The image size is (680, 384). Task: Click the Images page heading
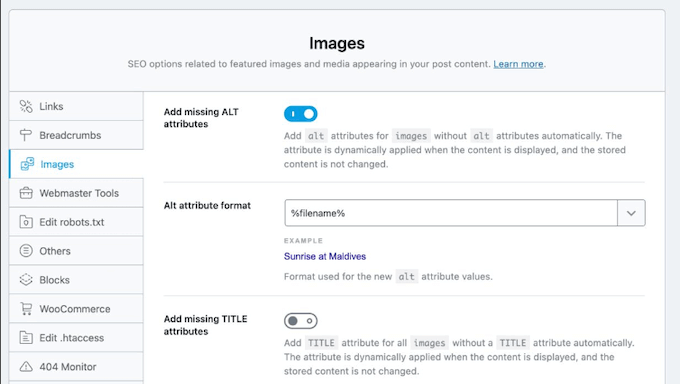337,43
